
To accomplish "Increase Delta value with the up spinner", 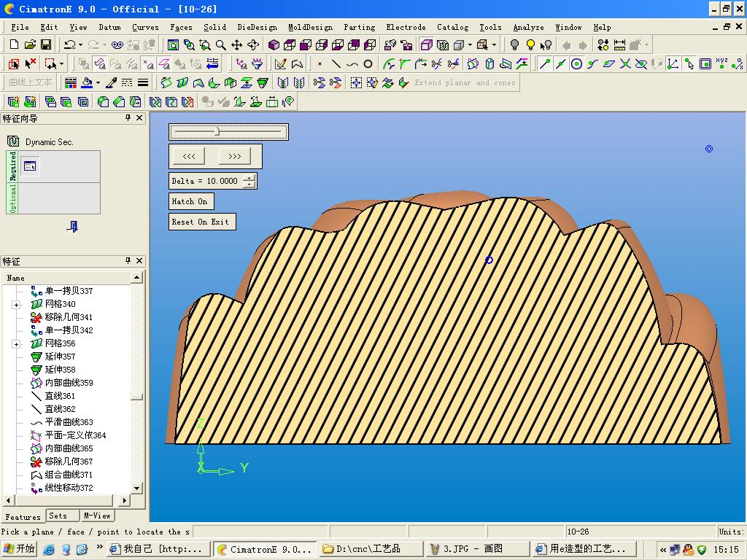I will tap(249, 178).
